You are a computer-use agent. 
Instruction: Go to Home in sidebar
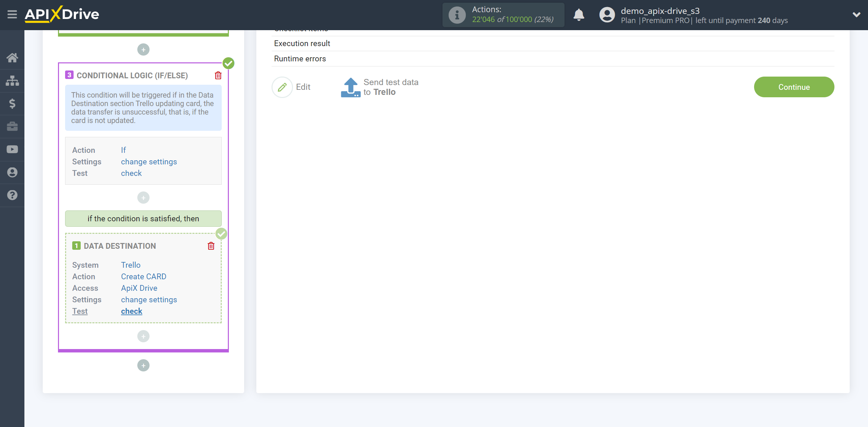(12, 58)
